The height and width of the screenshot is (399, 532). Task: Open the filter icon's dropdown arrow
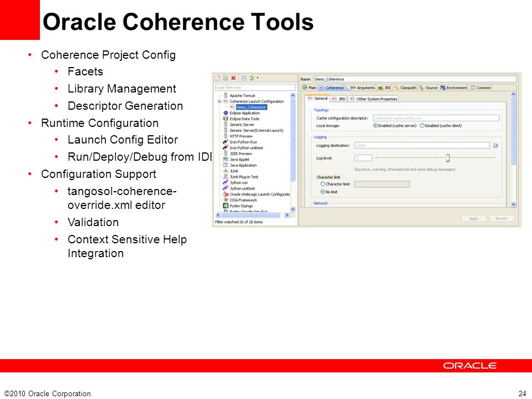click(258, 78)
